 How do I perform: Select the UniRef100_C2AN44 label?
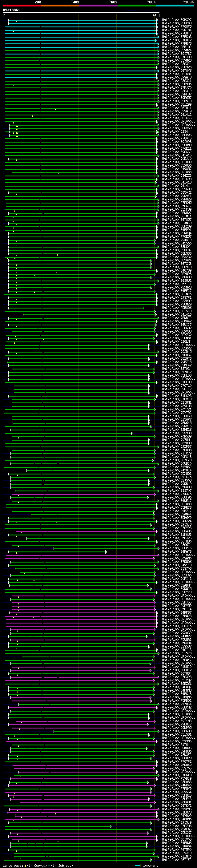pyautogui.click(x=177, y=515)
